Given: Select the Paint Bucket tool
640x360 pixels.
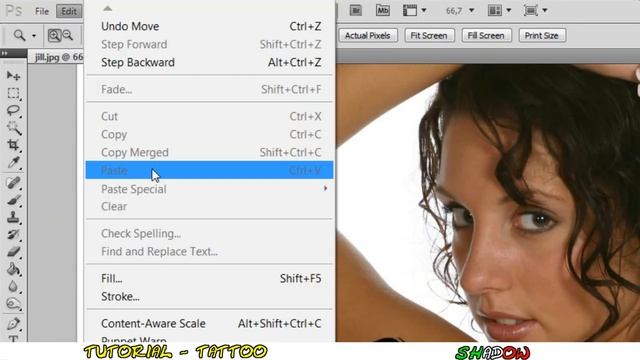Looking at the screenshot, I should 13,269.
